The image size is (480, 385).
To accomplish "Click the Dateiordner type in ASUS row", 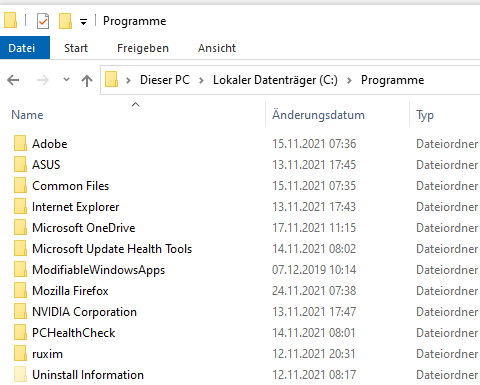I will (x=447, y=165).
